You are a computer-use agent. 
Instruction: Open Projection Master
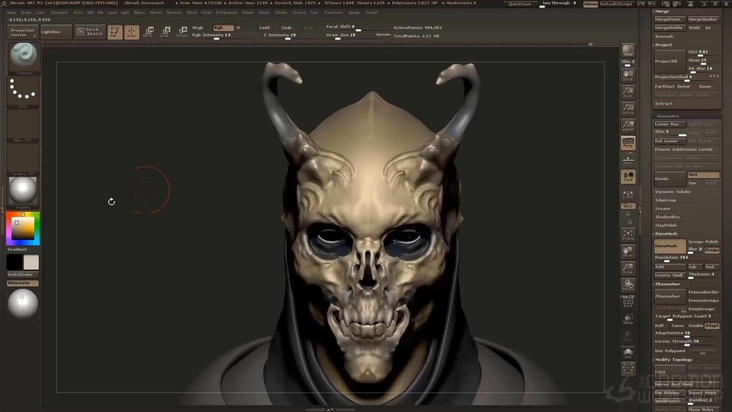click(x=22, y=32)
